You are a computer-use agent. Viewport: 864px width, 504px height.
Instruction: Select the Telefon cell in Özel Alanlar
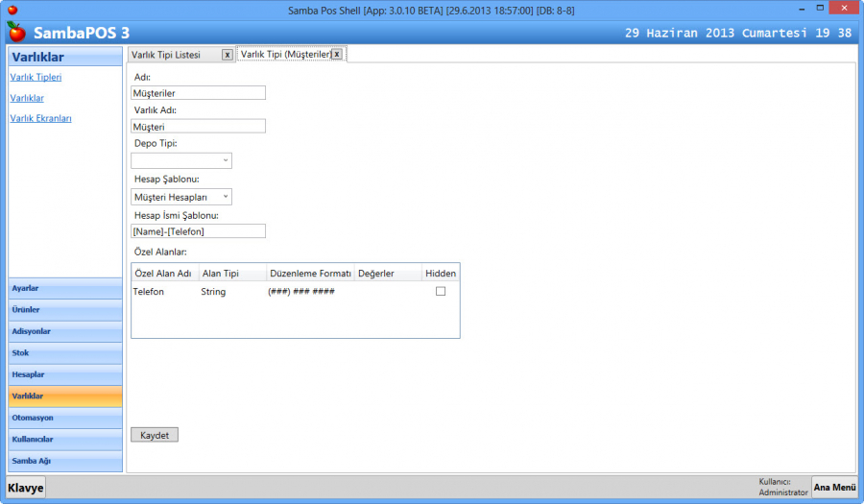pyautogui.click(x=149, y=291)
